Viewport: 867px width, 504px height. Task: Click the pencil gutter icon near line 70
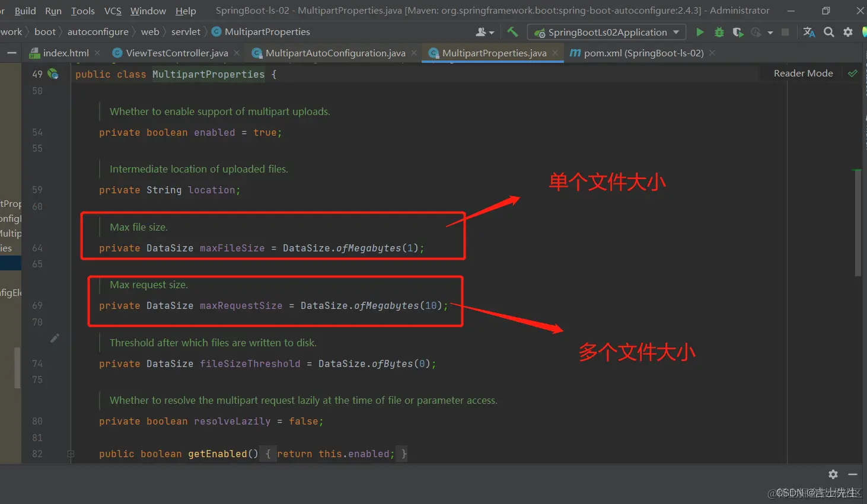(55, 338)
